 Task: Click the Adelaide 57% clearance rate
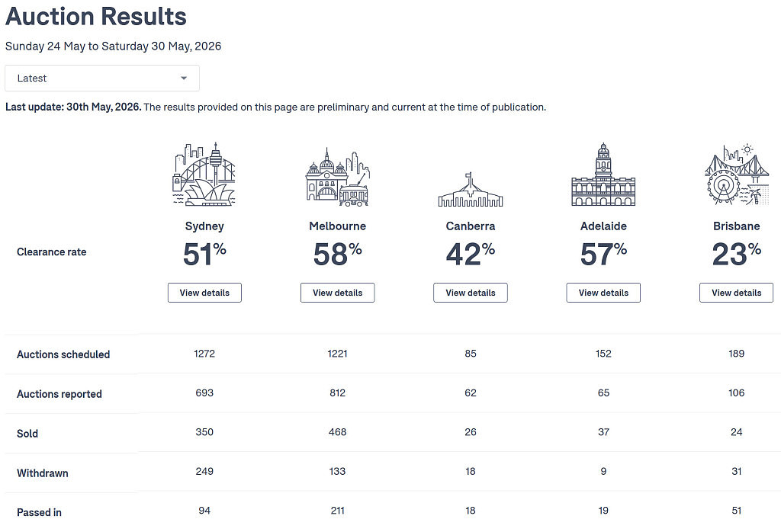[x=603, y=254]
